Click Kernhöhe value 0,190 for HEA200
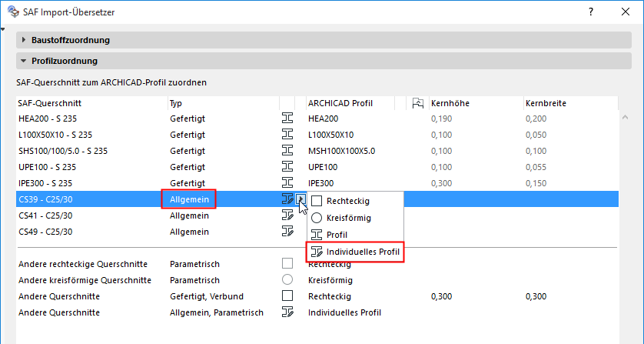Image resolution: width=644 pixels, height=344 pixels. tap(442, 119)
